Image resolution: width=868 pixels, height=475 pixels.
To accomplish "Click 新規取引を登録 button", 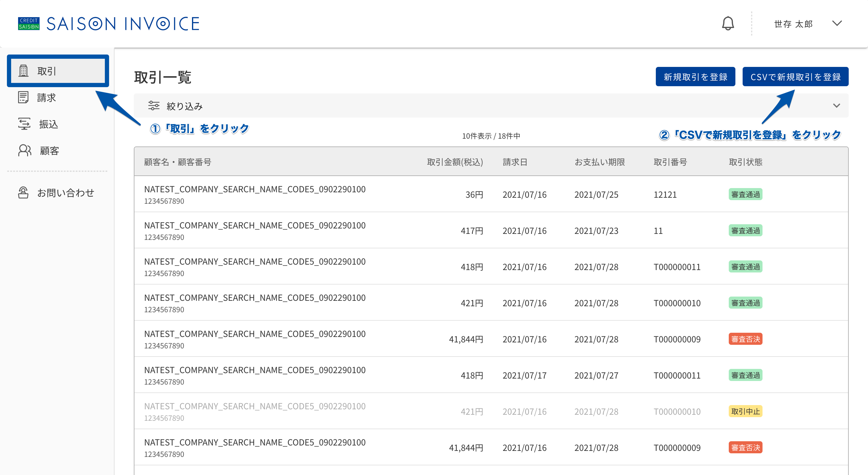I will tap(695, 77).
